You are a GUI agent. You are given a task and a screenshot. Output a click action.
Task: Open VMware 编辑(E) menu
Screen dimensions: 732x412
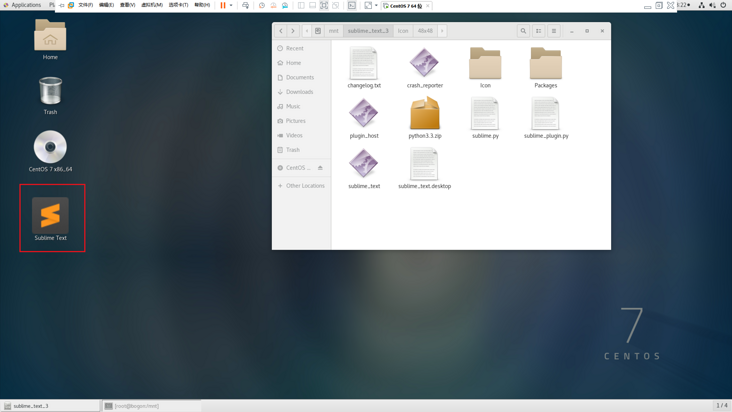click(106, 5)
